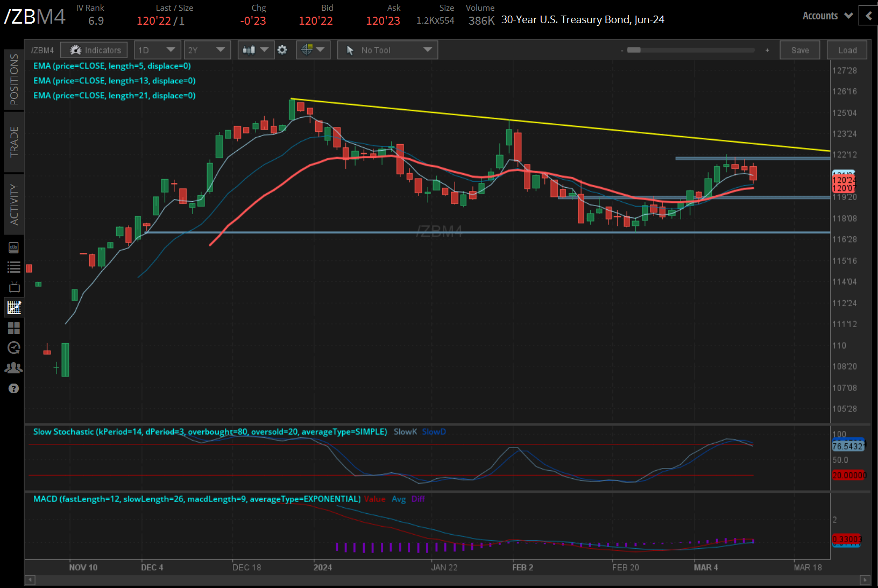The image size is (878, 588).
Task: Open the grid layout icon in sidebar
Action: click(x=14, y=328)
